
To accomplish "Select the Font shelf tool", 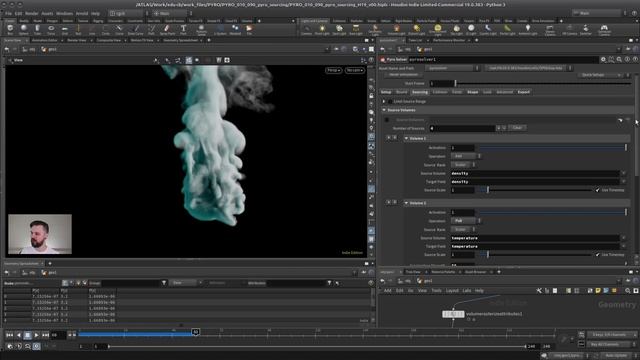I will click(183, 29).
